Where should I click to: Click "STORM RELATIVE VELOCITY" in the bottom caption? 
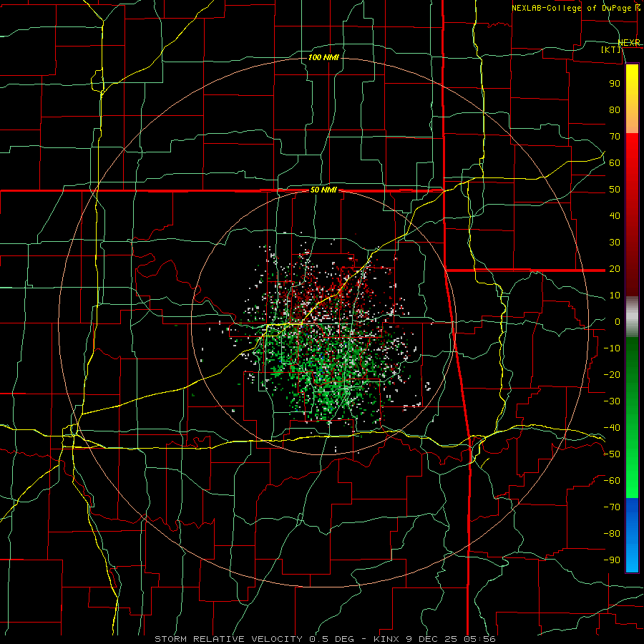point(228,639)
